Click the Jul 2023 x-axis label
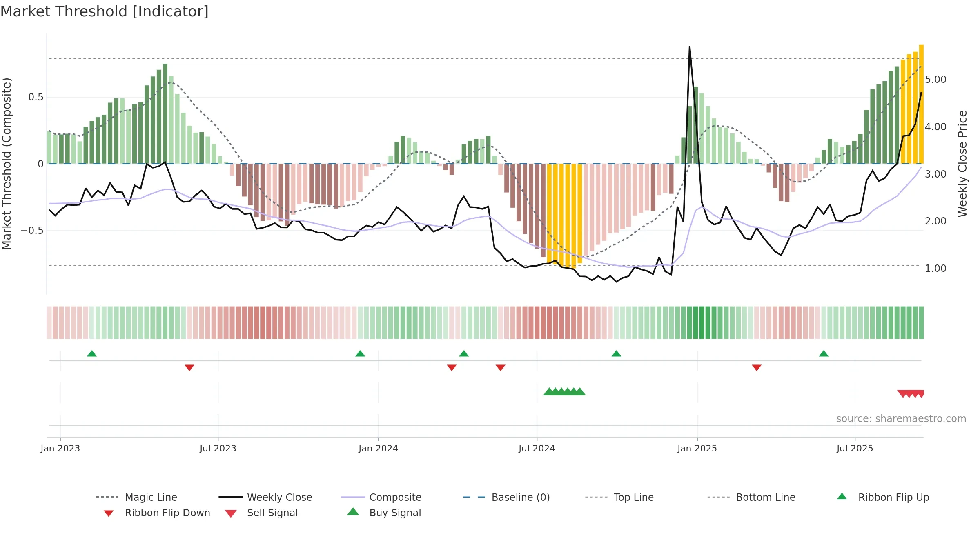This screenshot has width=980, height=551. point(218,448)
